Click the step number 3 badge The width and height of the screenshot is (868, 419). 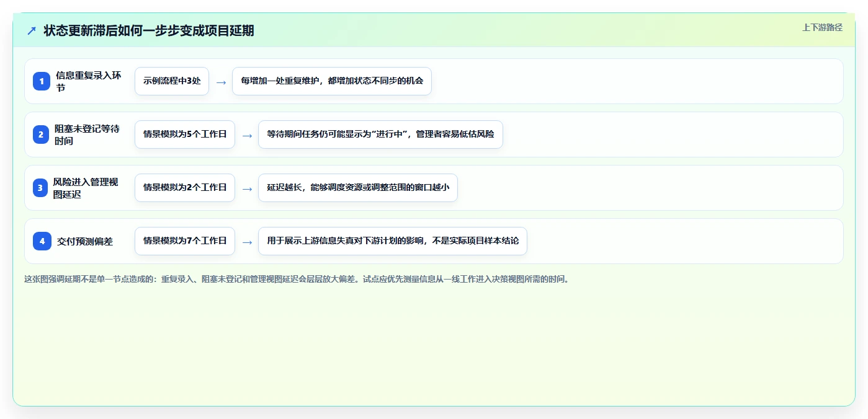(42, 188)
